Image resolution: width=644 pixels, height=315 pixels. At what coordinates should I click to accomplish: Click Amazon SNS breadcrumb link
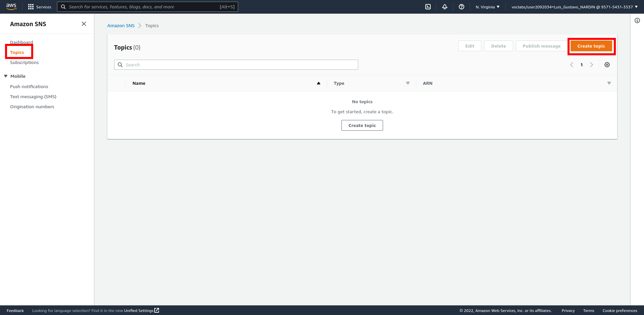point(121,25)
